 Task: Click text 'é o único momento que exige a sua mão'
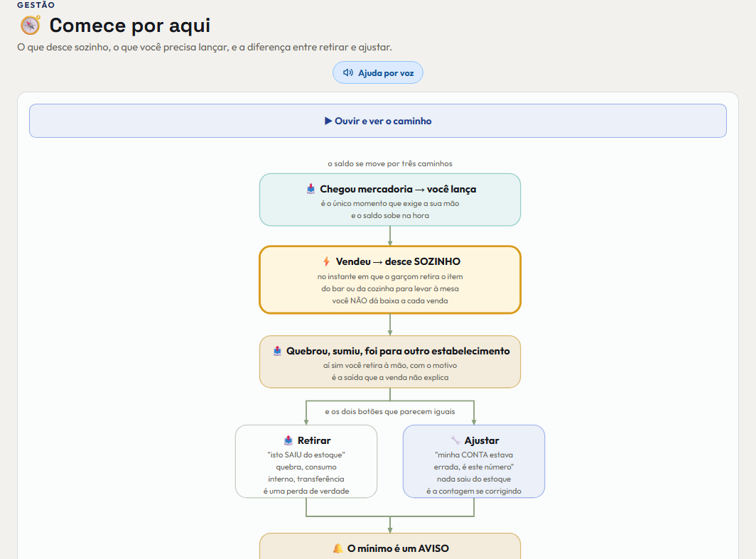(390, 203)
